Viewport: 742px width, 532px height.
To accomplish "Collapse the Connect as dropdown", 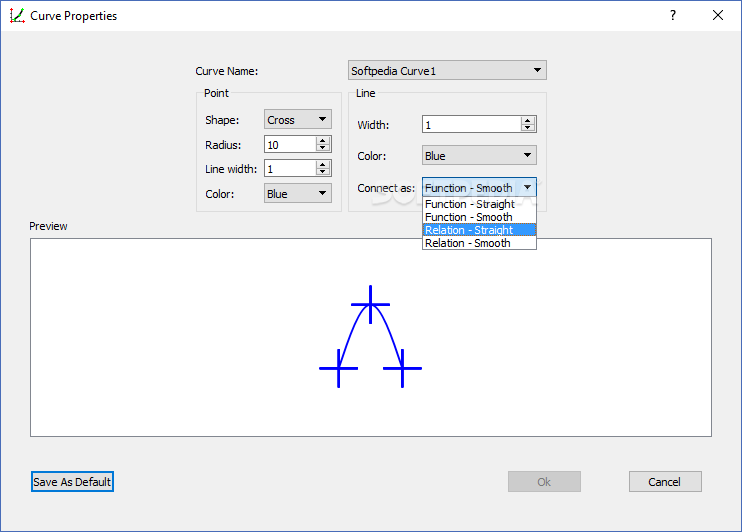I will (479, 187).
